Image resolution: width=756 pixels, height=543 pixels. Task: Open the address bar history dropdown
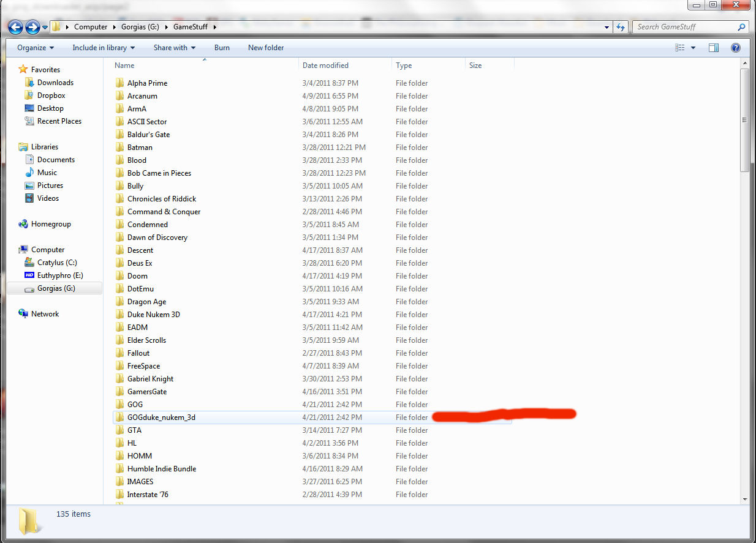click(607, 28)
